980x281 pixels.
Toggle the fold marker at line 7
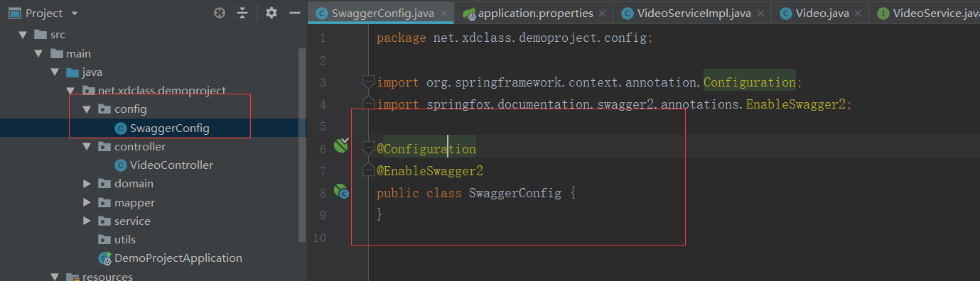pyautogui.click(x=367, y=170)
